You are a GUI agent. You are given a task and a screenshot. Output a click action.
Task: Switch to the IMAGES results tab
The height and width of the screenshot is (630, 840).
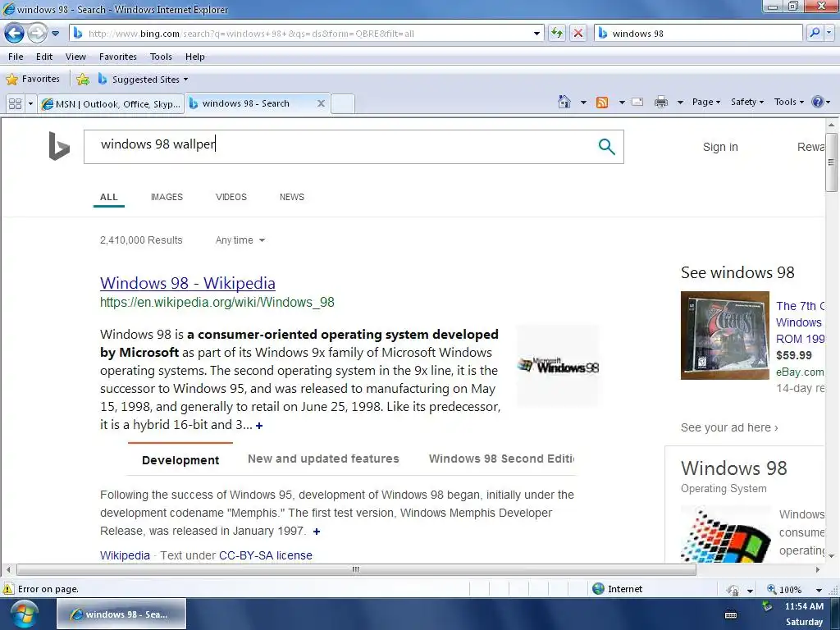coord(167,197)
